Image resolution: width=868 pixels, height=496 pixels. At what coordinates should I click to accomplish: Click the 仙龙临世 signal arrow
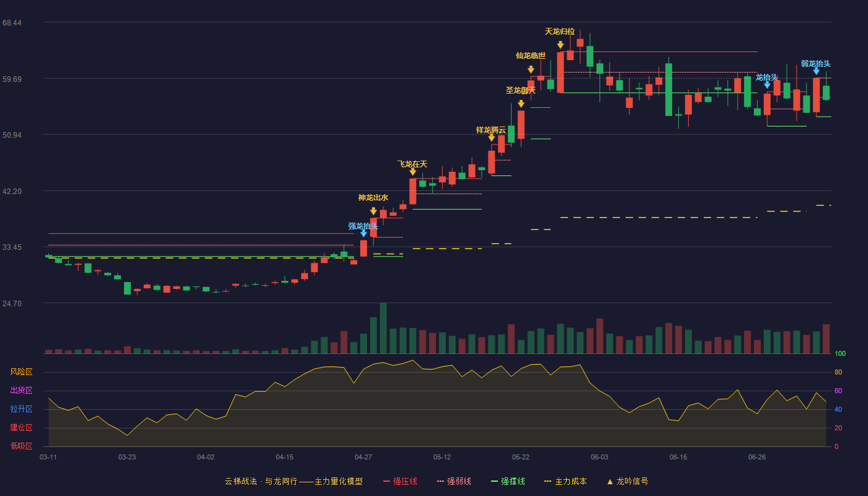531,69
